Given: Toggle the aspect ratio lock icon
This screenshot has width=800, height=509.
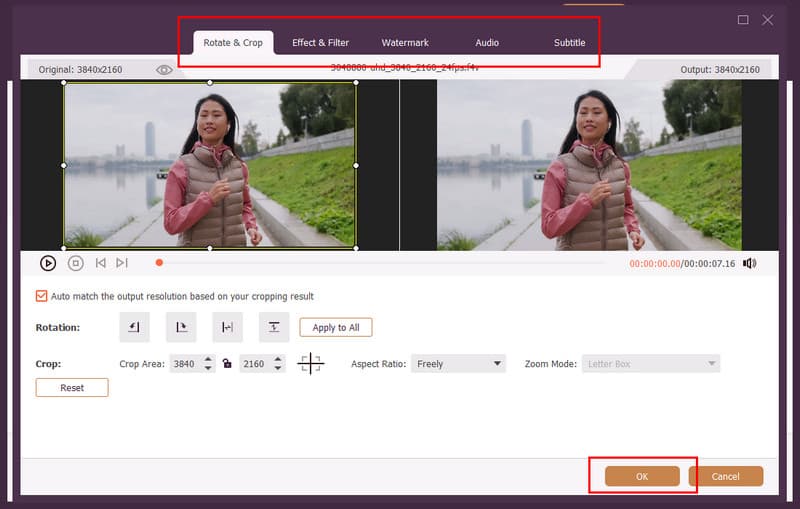Looking at the screenshot, I should 227,364.
